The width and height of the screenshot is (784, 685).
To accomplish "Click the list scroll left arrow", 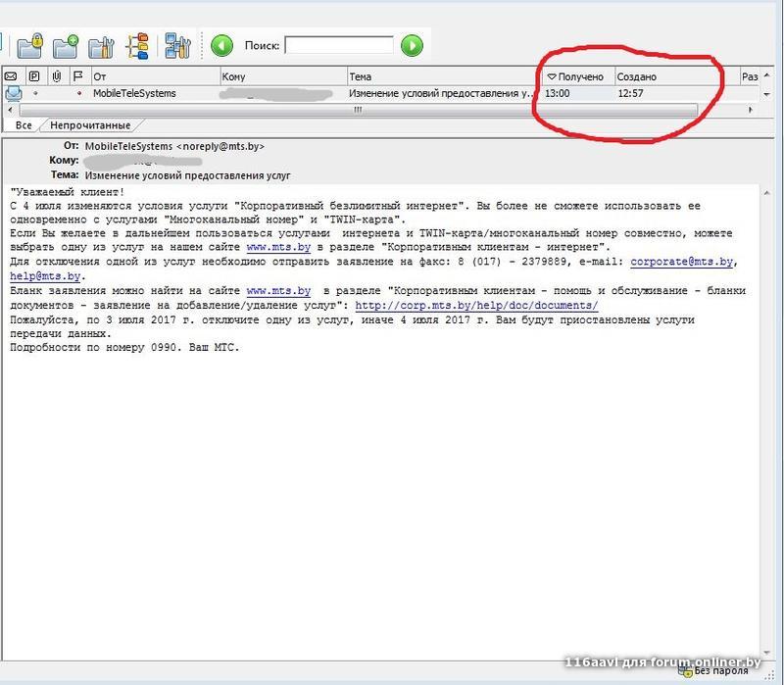I will [11, 110].
